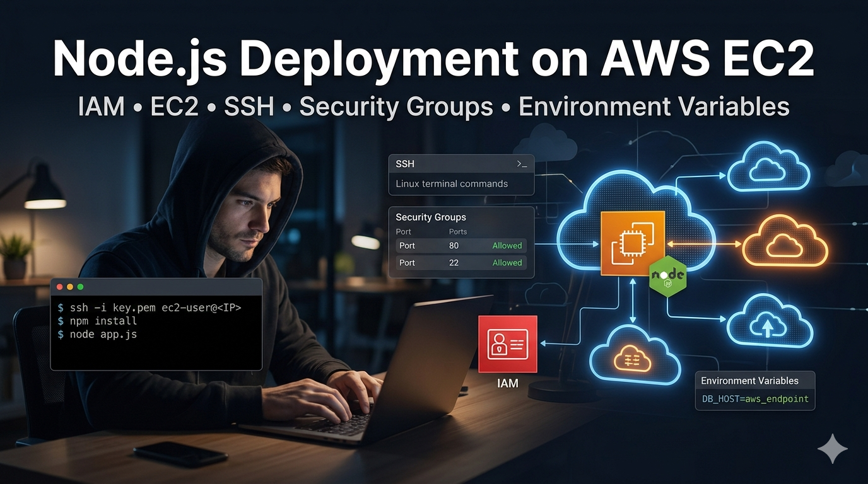
Task: Click the red IAM badge icon
Action: point(508,343)
